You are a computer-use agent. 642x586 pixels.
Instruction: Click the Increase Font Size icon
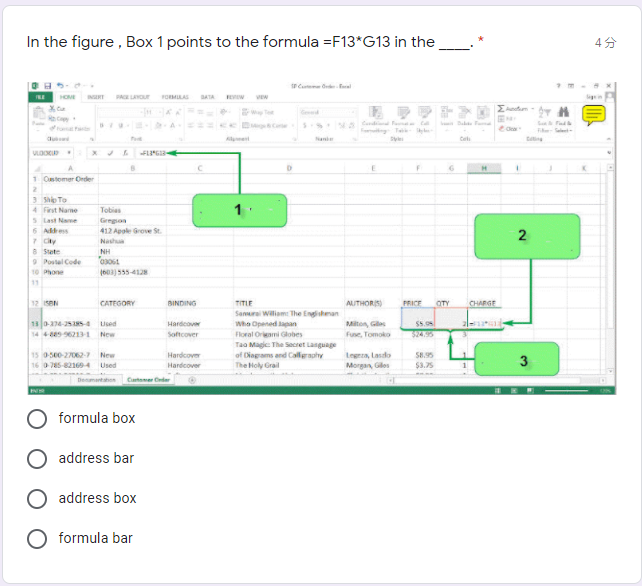[168, 112]
